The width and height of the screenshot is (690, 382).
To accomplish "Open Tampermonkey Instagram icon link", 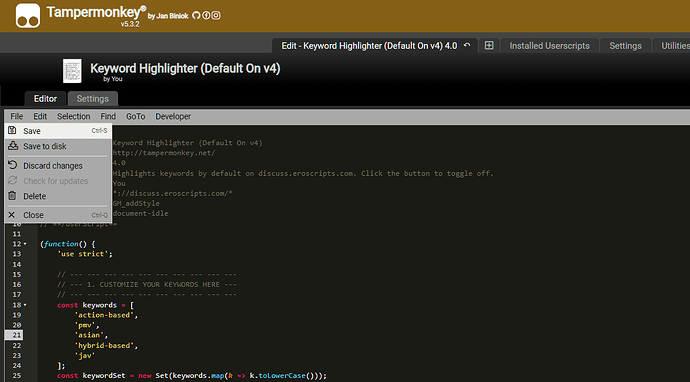I will pyautogui.click(x=216, y=15).
